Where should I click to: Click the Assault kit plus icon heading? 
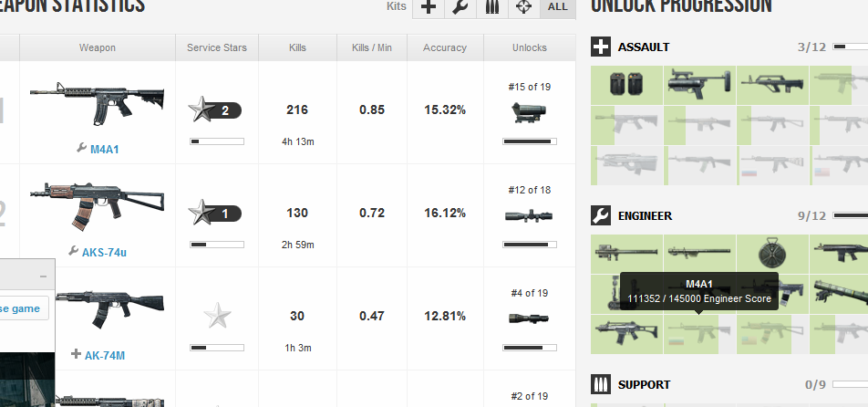(601, 47)
